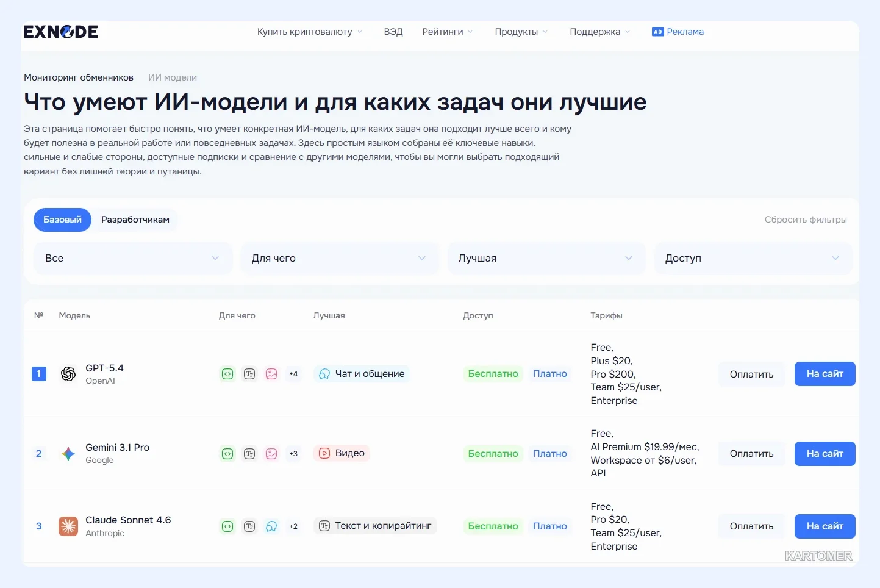Viewport: 880px width, 588px height.
Task: Click Бесплатно tag in Gemini row
Action: [x=493, y=453]
